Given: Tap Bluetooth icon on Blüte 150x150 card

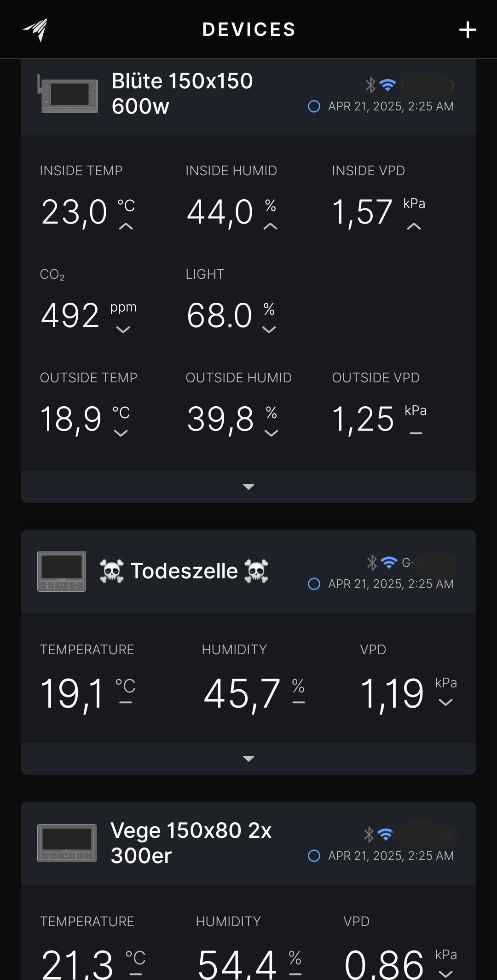Looking at the screenshot, I should point(370,85).
